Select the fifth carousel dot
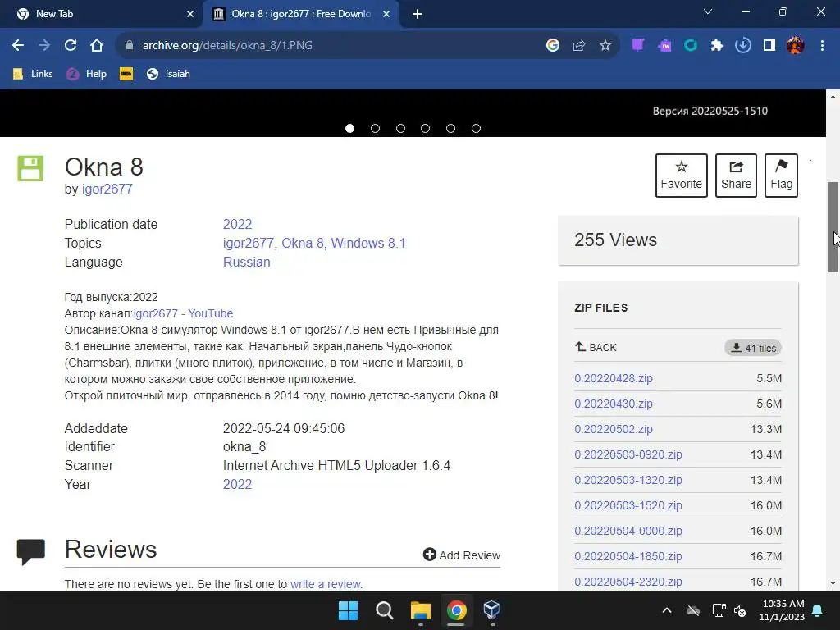Screen dimensions: 840x630 (x=450, y=129)
